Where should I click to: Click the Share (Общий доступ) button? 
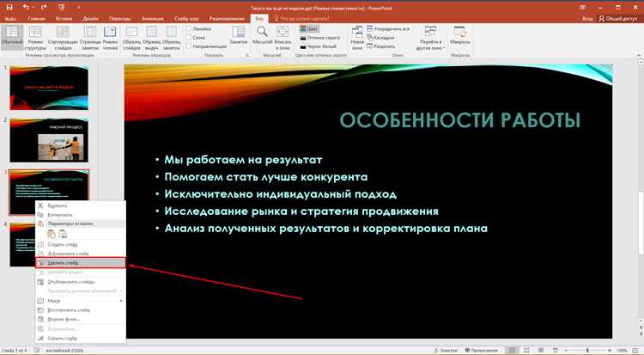pos(618,19)
